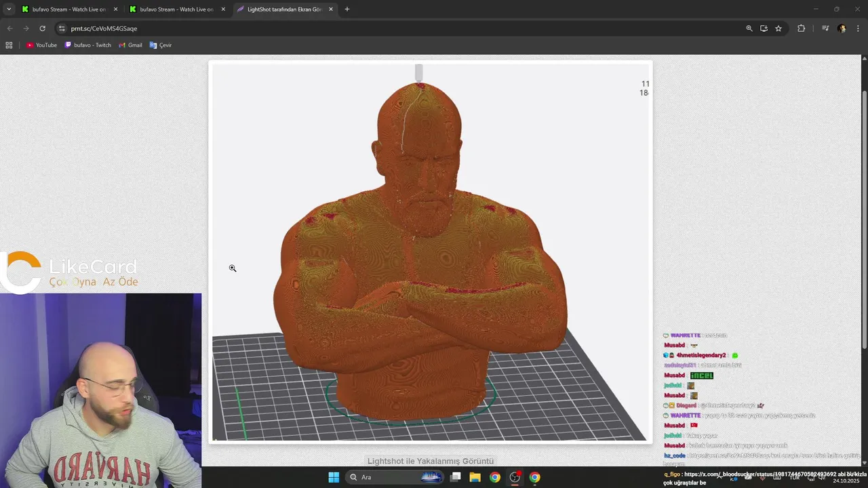Open the YouTube bookmark
868x488 pixels.
41,45
